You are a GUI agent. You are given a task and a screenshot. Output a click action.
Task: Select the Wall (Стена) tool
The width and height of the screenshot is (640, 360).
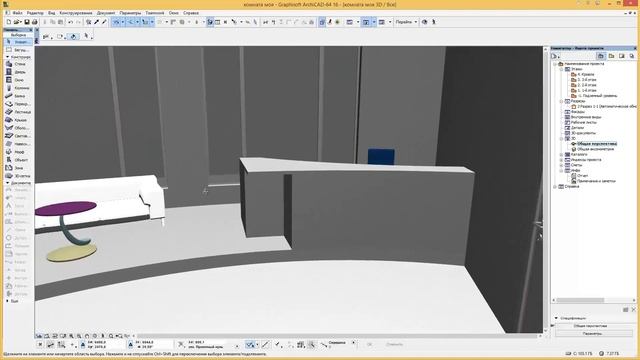[x=18, y=64]
